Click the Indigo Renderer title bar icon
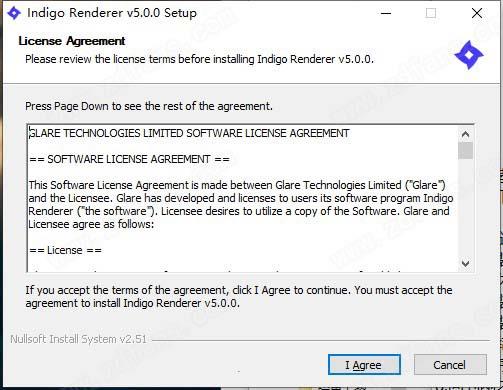Viewport: 503px width, 390px height. 14,13
